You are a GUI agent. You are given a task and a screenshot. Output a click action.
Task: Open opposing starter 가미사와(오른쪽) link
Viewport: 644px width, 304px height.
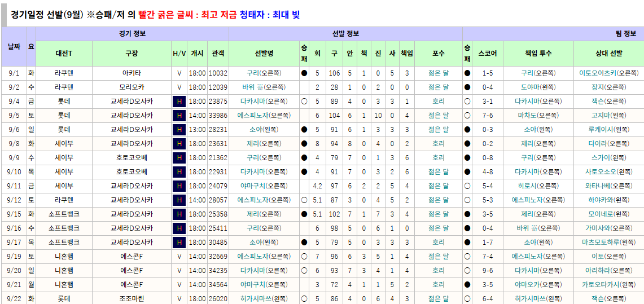(x=608, y=228)
